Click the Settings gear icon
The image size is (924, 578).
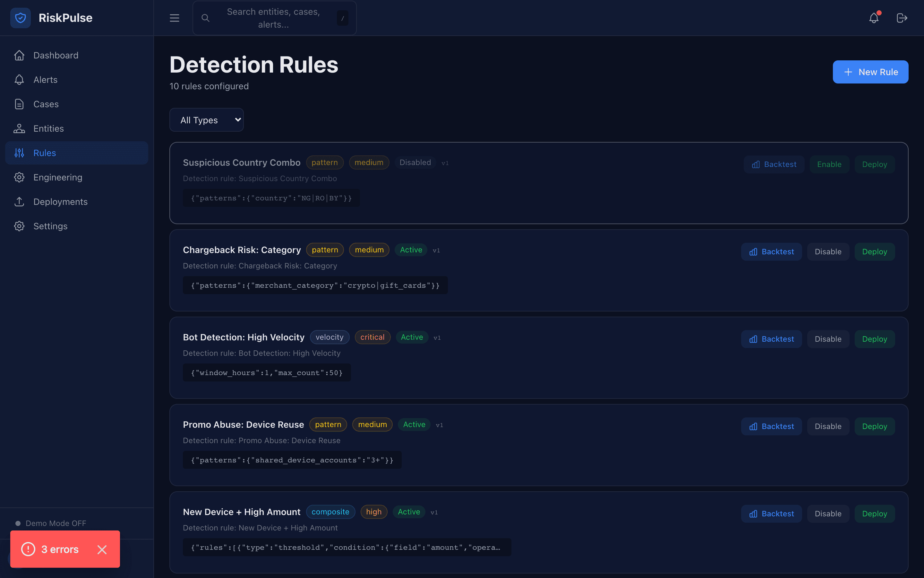pos(20,226)
